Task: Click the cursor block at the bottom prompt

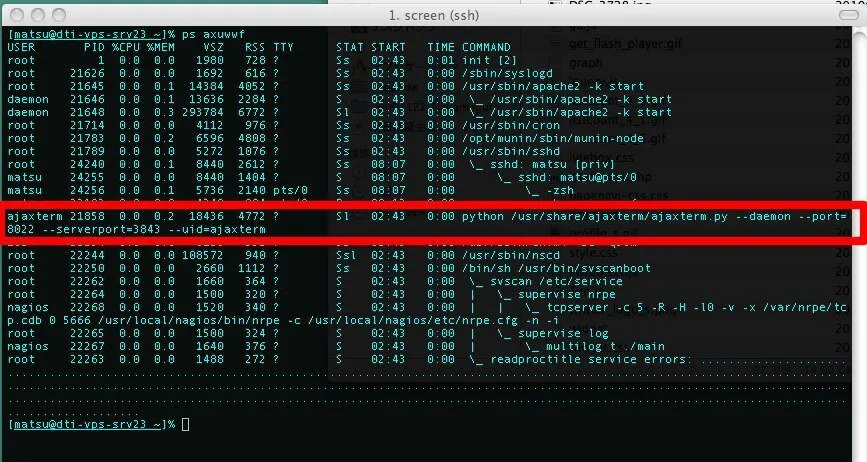Action: (186, 424)
